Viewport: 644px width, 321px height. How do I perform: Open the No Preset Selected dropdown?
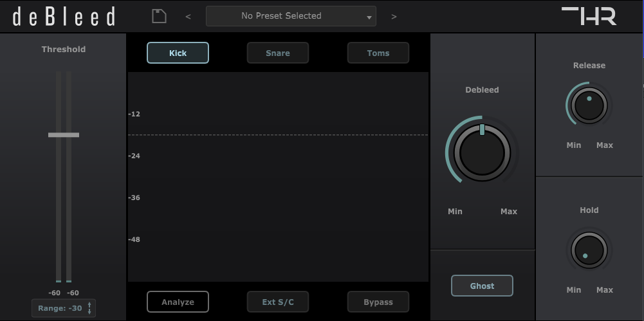tap(281, 16)
